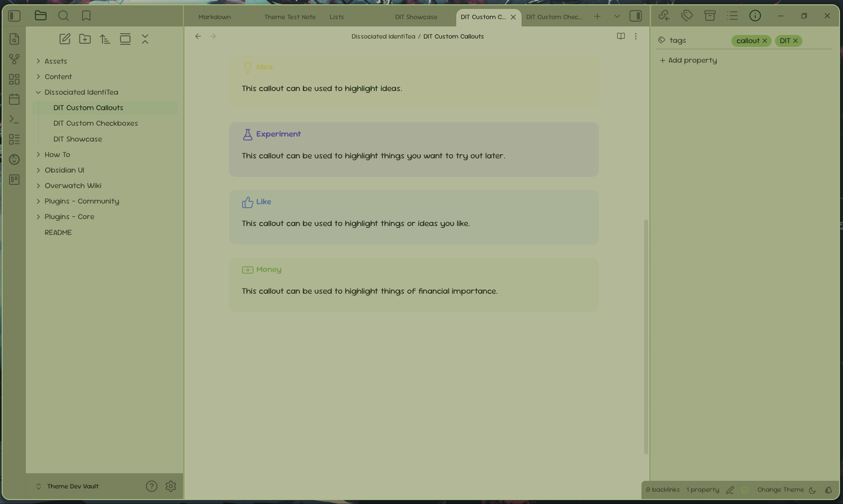This screenshot has width=843, height=504.
Task: Toggle the right sidebar panel icon
Action: pos(636,16)
